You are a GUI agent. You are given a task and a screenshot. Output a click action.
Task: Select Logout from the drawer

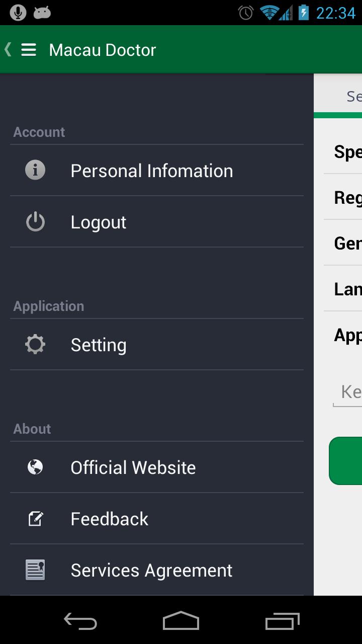[x=99, y=222]
